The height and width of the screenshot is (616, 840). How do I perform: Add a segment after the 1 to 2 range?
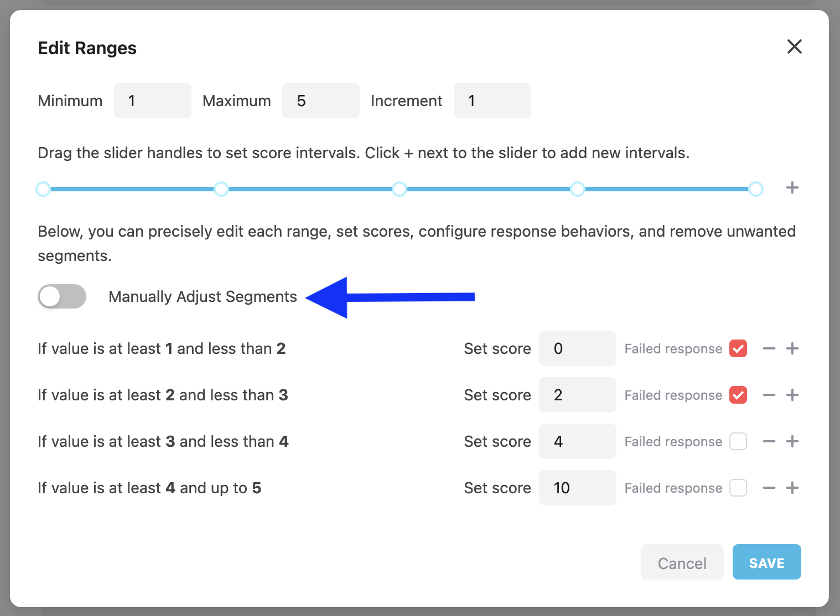[792, 349]
